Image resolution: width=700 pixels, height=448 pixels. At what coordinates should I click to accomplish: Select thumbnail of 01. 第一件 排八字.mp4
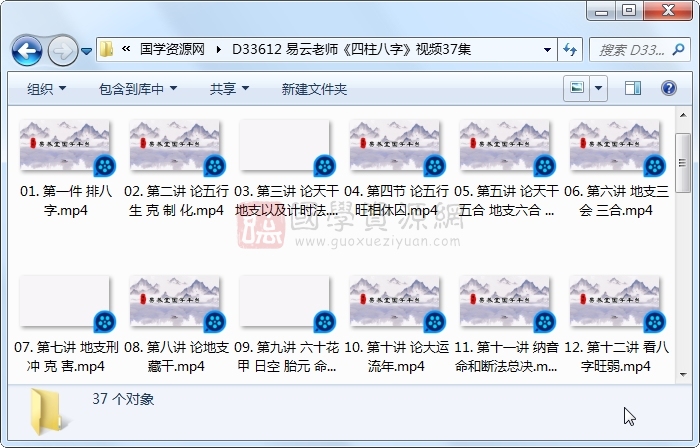tap(65, 145)
